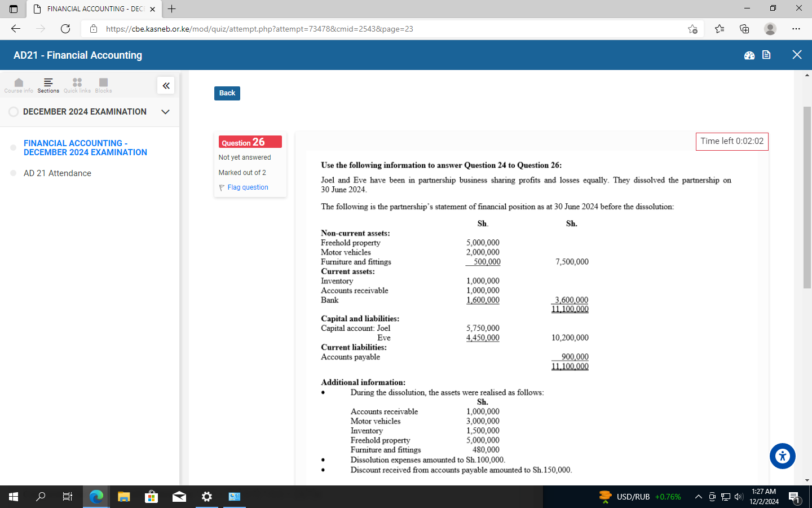Click the flag icon beside Flag question
812x508 pixels.
[222, 188]
